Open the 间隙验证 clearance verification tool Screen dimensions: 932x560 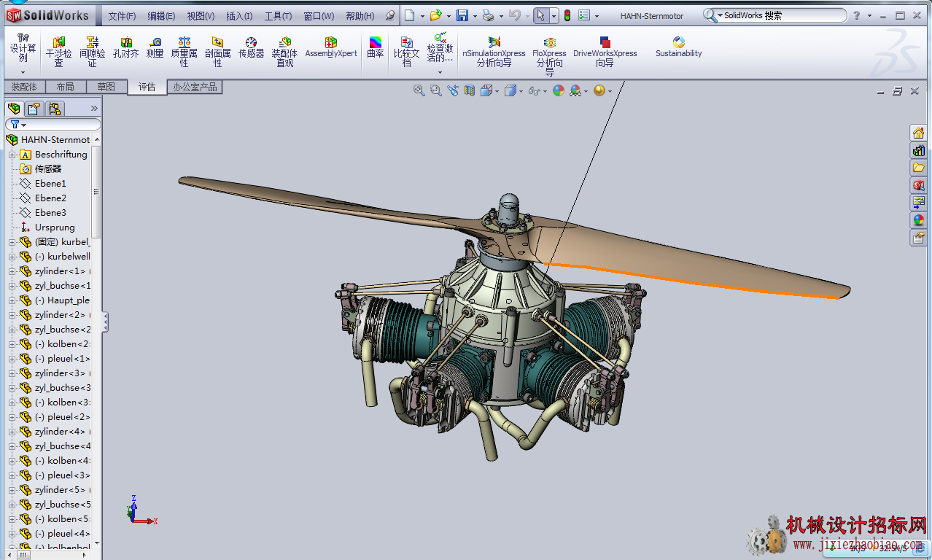[92, 52]
